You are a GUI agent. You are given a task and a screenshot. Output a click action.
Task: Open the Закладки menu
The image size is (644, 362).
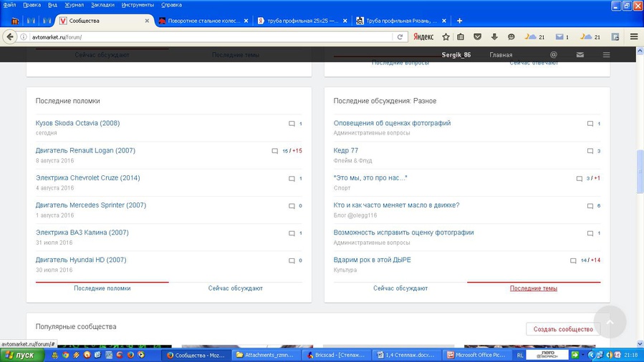102,5
